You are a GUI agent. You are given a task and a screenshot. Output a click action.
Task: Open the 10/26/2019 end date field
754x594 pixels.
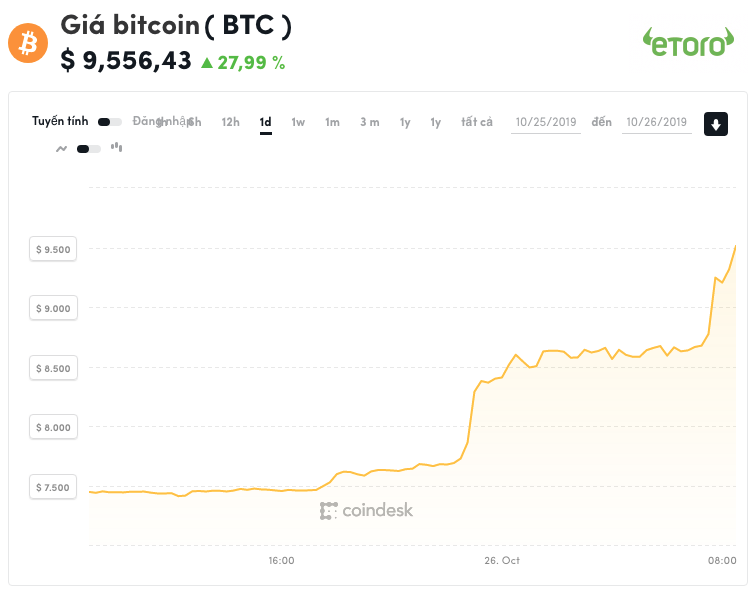pyautogui.click(x=656, y=122)
